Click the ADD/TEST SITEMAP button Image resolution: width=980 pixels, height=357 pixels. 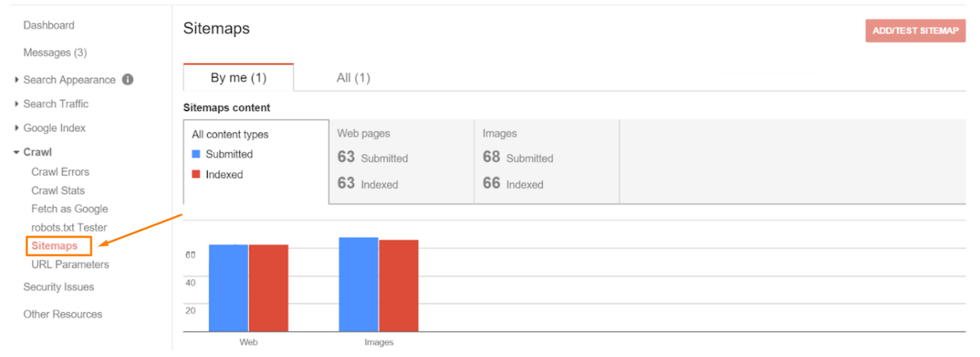click(915, 31)
